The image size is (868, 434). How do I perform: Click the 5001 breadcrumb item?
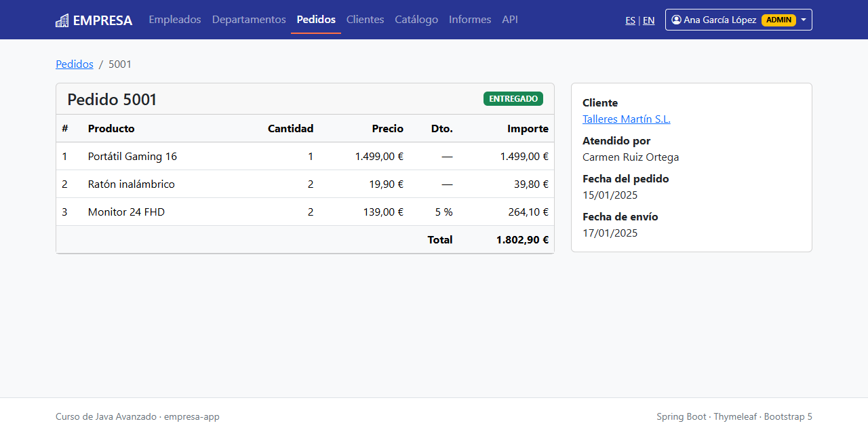point(120,64)
